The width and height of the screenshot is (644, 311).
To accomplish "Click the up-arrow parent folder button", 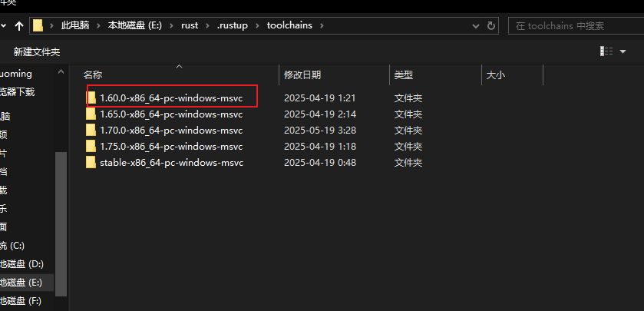I will click(18, 26).
